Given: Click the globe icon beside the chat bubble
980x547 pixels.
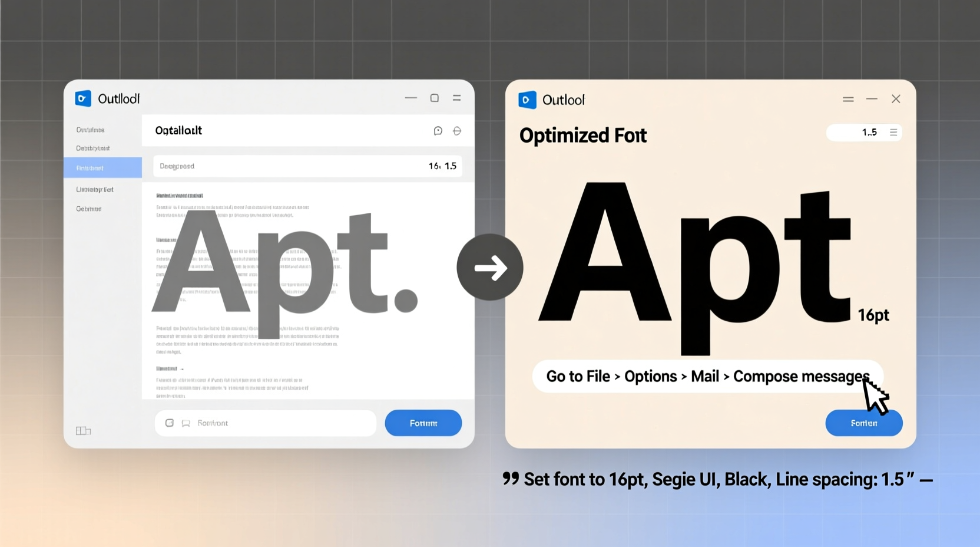Looking at the screenshot, I should point(457,131).
